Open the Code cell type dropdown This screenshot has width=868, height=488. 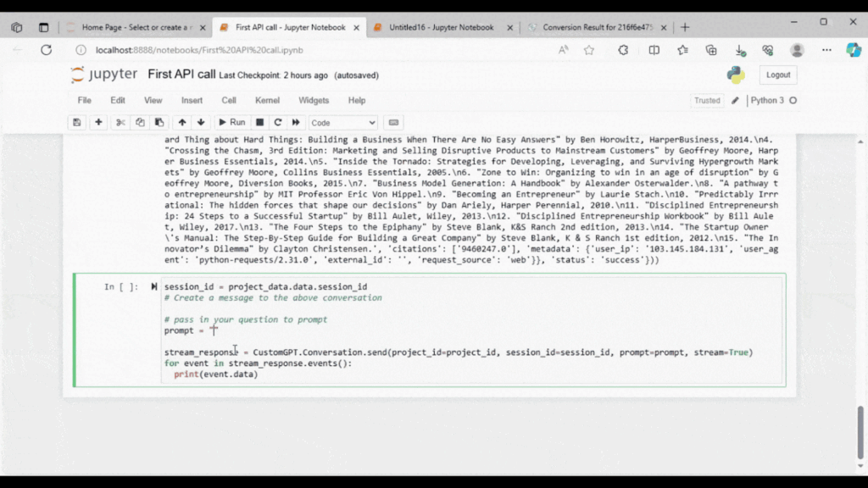click(342, 123)
